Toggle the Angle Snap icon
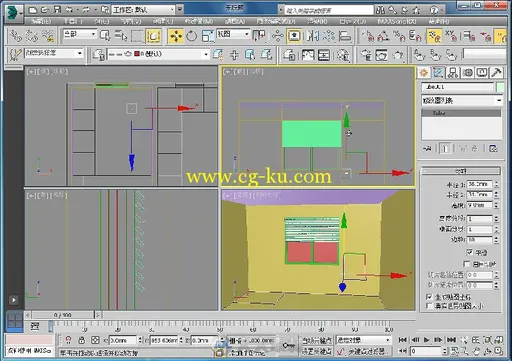512x361 pixels. coord(383,36)
